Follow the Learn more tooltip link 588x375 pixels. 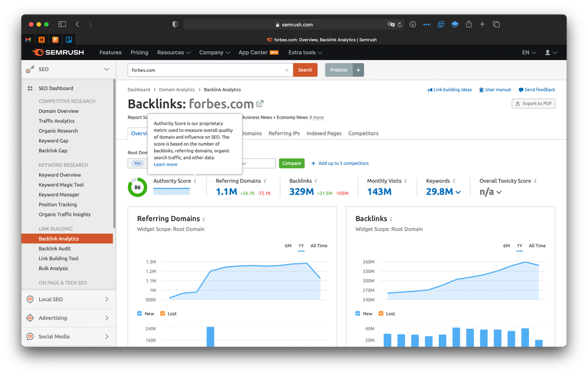(165, 165)
